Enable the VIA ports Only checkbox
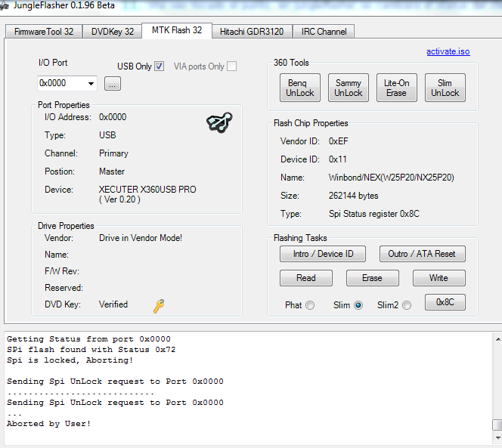This screenshot has height=448, width=502. click(231, 66)
